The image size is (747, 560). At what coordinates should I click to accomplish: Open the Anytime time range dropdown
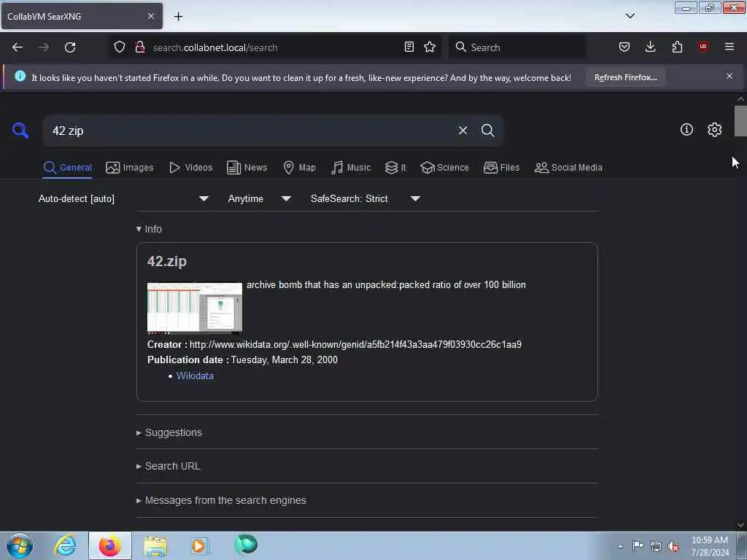(x=259, y=198)
